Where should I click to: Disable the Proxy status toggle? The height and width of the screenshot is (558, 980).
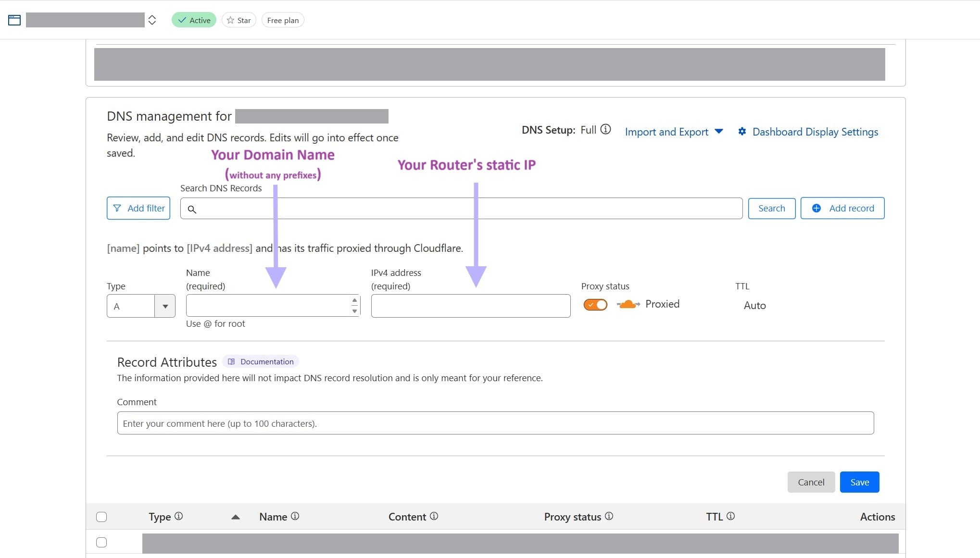click(x=595, y=304)
